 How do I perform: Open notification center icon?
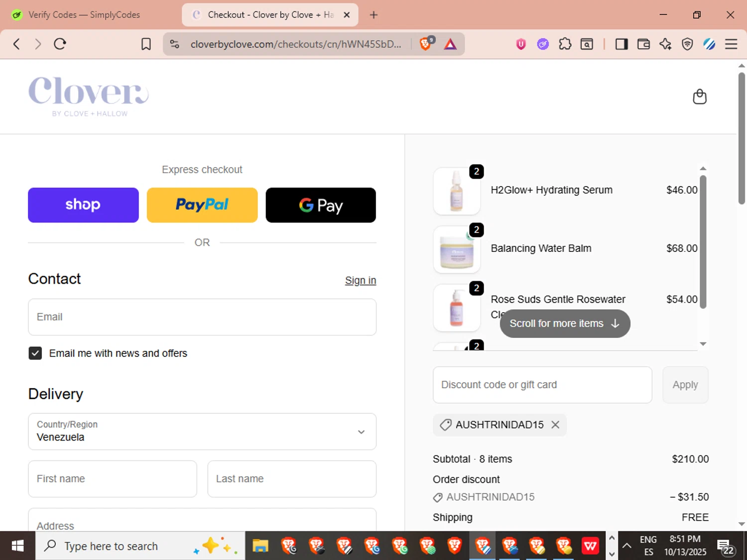(726, 547)
